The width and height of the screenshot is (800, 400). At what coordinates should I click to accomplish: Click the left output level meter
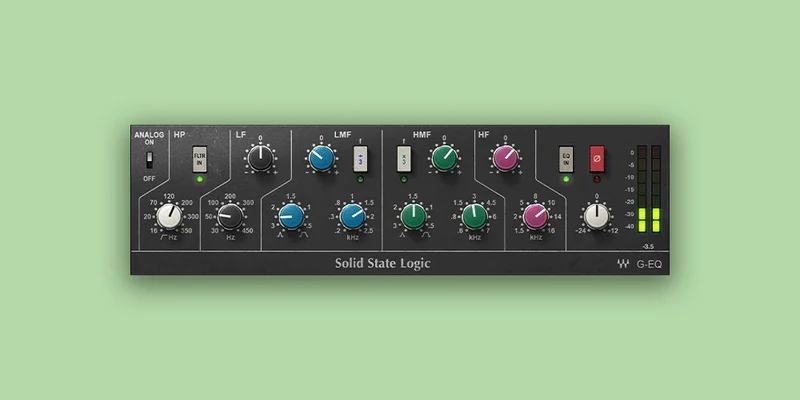point(642,189)
